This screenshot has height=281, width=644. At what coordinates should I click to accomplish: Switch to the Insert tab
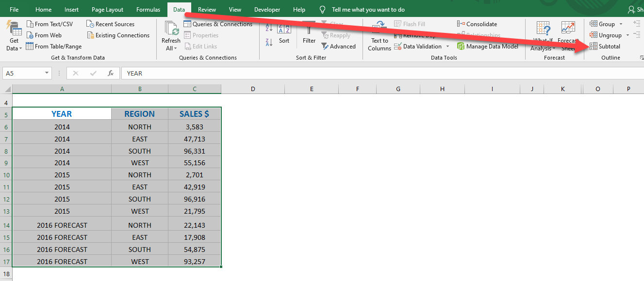(x=71, y=9)
